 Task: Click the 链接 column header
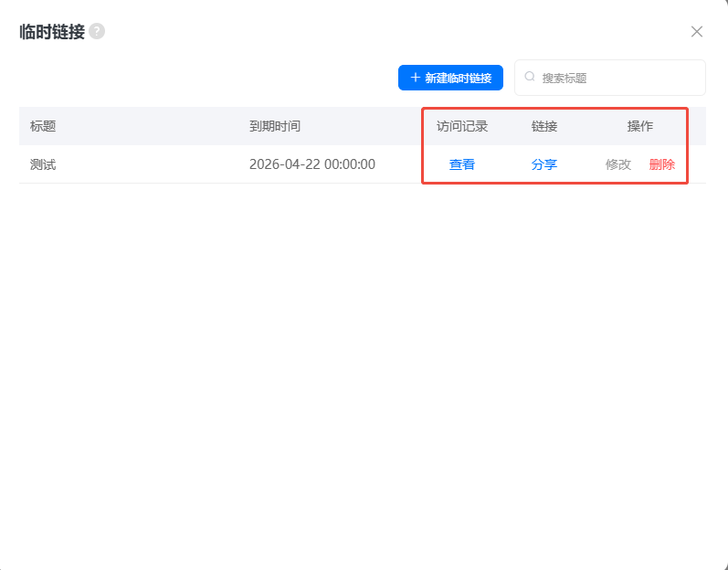(x=544, y=126)
